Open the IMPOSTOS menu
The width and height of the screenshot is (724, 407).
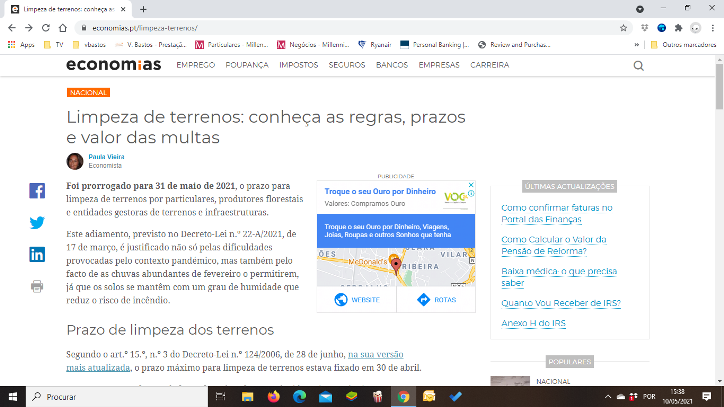coord(299,65)
